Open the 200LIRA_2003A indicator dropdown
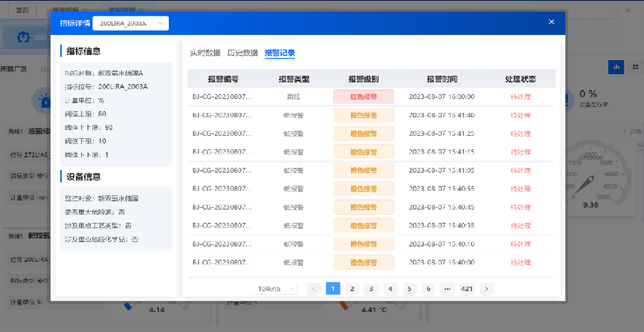Viewport: 644px width, 332px height. click(x=131, y=23)
